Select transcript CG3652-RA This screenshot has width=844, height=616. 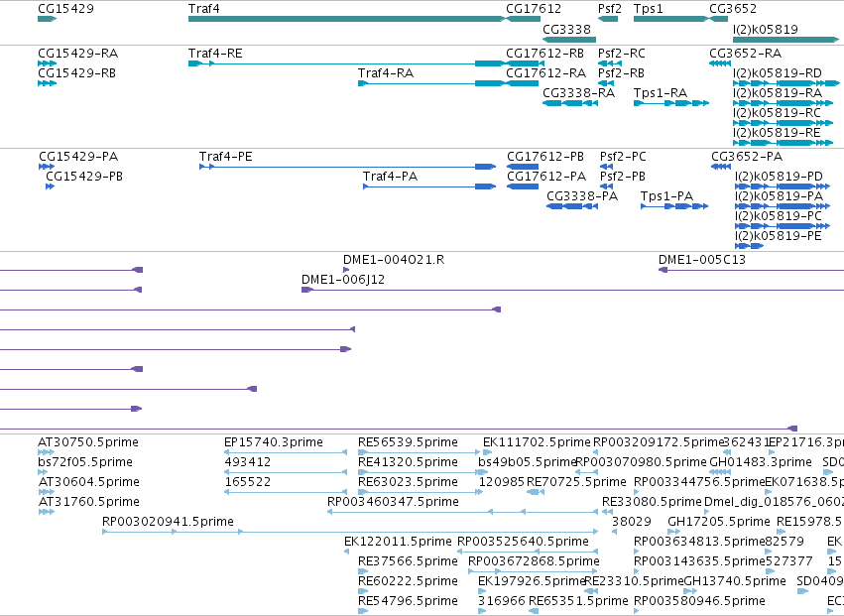coord(720,63)
